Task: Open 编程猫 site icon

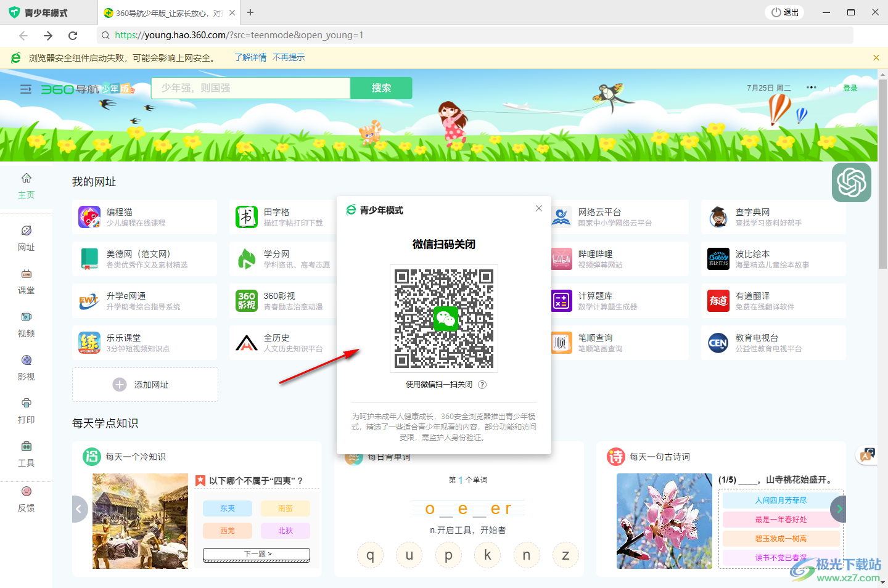Action: coord(89,217)
